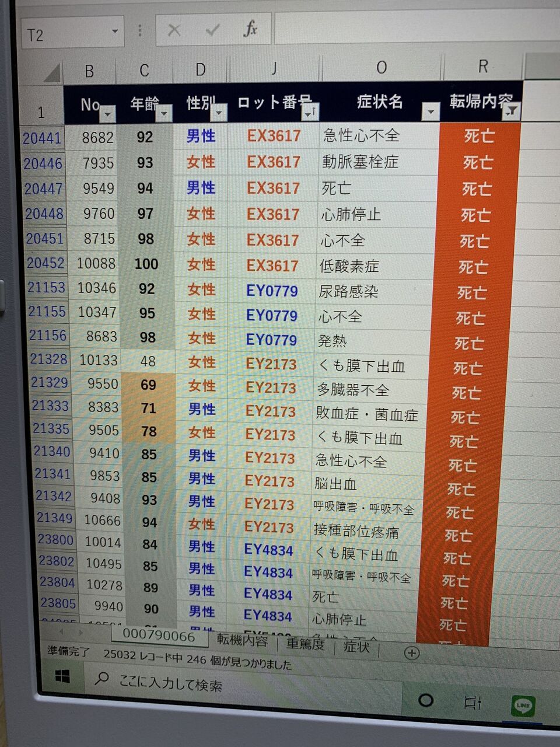560x747 pixels.
Task: Open Task View on the taskbar
Action: tap(473, 702)
